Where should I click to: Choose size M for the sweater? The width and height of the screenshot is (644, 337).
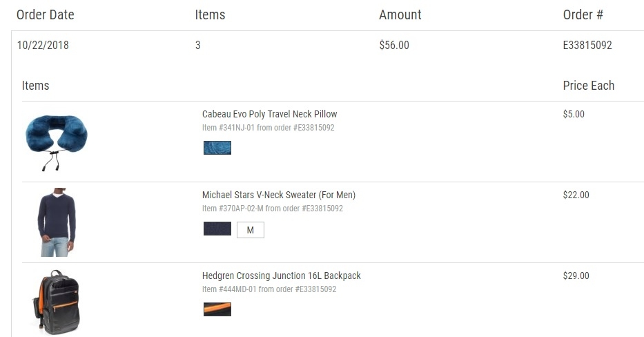(251, 230)
